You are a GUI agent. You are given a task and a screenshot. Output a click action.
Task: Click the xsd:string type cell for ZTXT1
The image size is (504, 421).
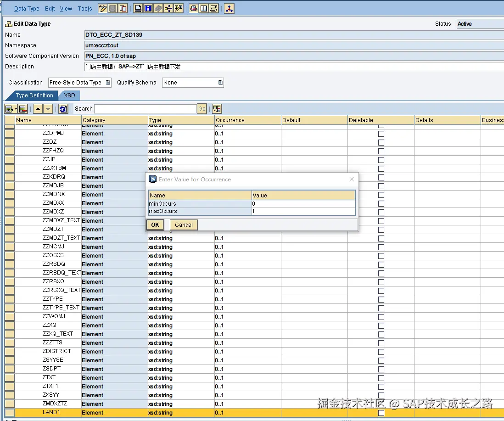pos(181,386)
